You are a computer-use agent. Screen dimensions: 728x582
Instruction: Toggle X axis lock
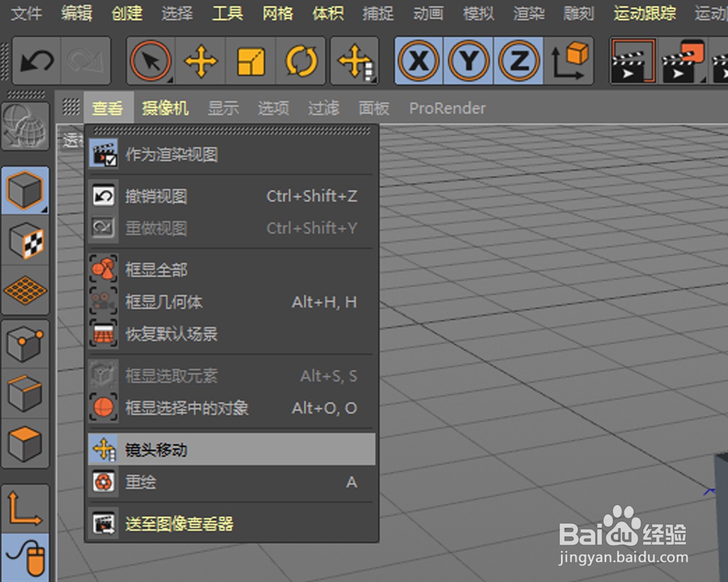pos(418,61)
